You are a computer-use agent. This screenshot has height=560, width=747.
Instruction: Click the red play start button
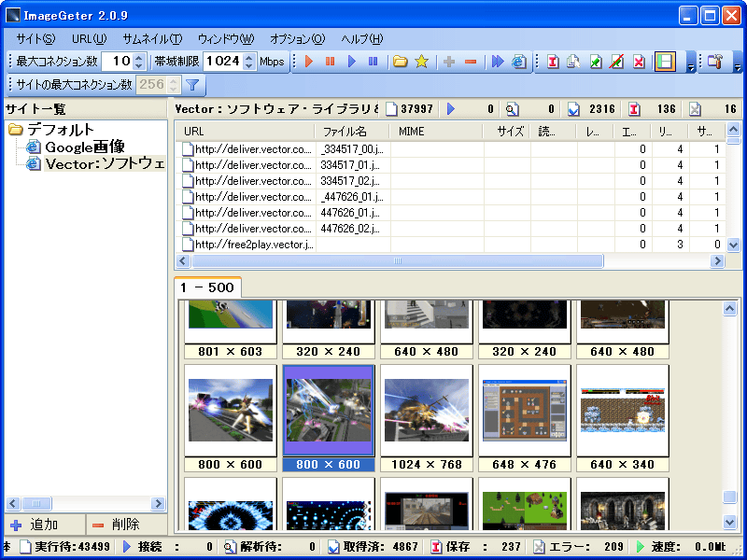pos(307,62)
